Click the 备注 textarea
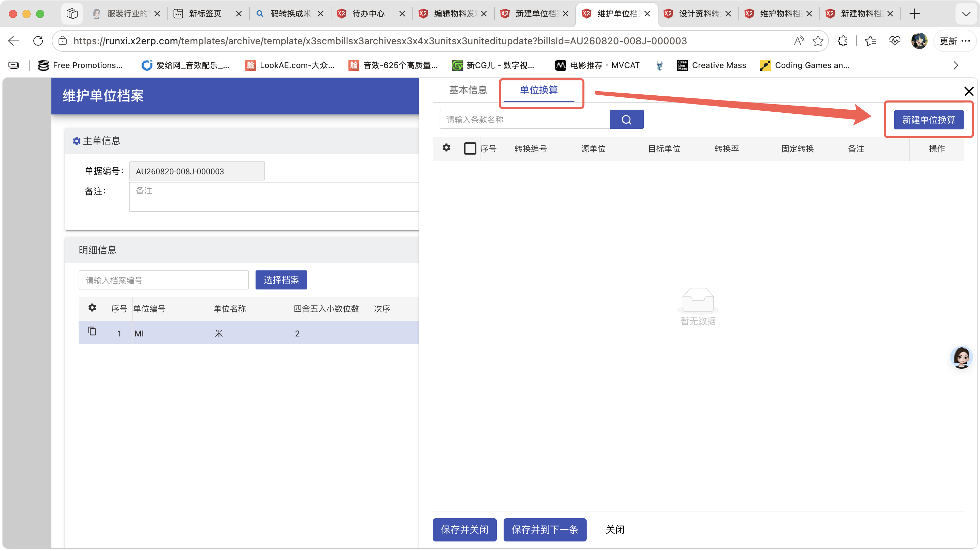Screen dimensions: 980x551 [274, 196]
